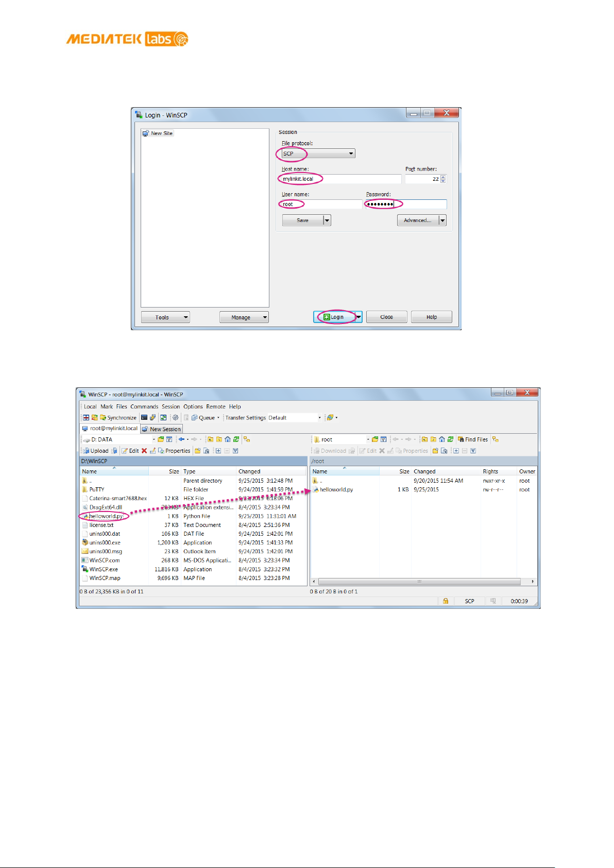Open Save button dropdown arrow

[327, 220]
